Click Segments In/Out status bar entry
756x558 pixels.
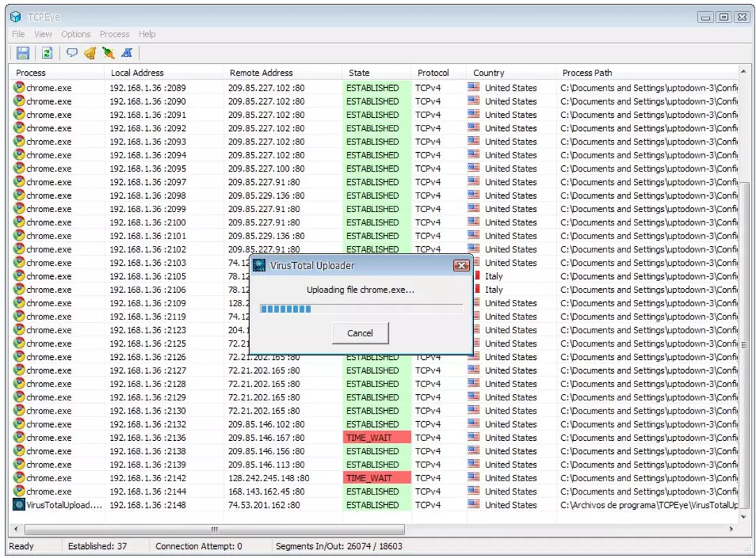click(339, 546)
